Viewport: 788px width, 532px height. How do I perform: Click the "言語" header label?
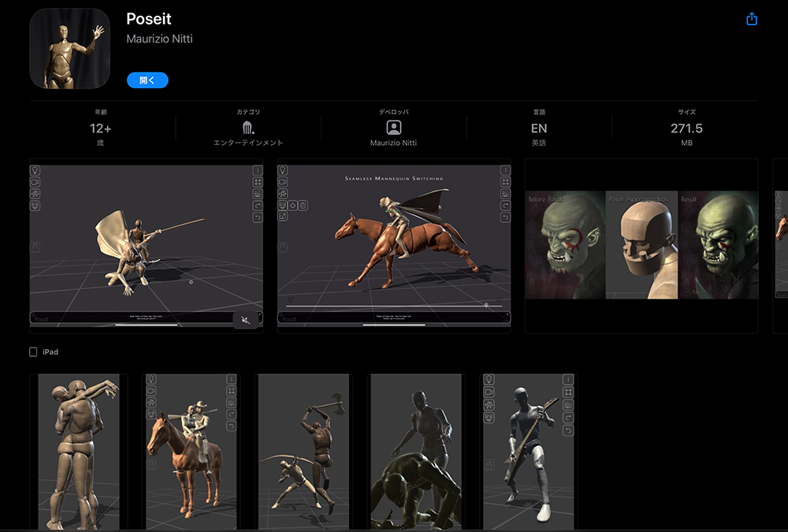pos(539,112)
